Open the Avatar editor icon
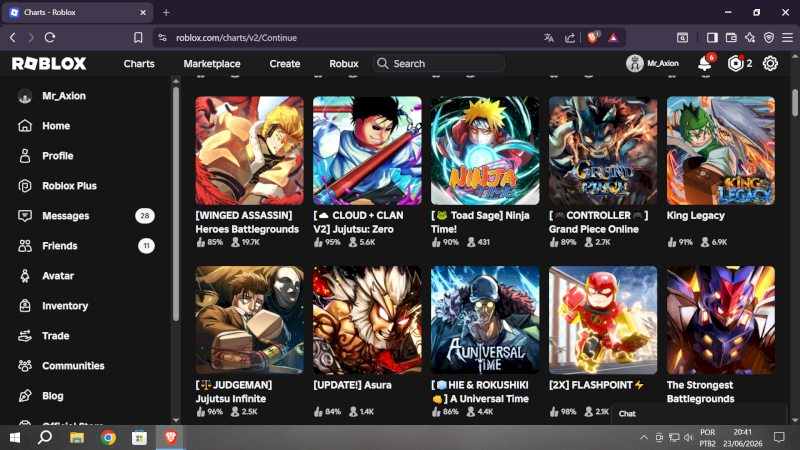The width and height of the screenshot is (800, 450). click(24, 276)
